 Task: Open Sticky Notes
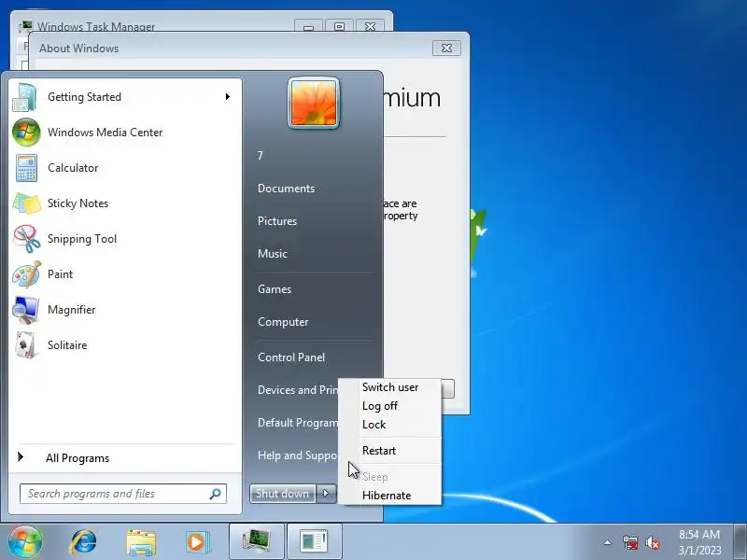(x=125, y=203)
